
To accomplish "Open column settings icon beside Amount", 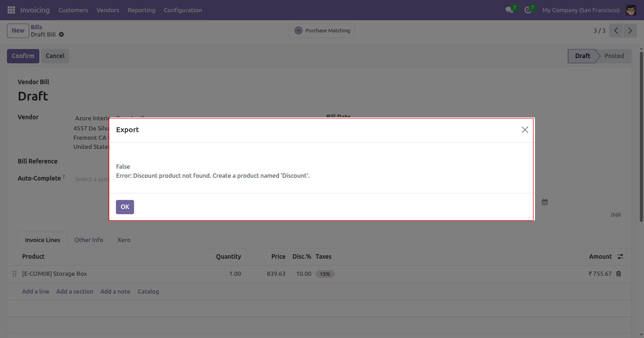I will pos(620,257).
